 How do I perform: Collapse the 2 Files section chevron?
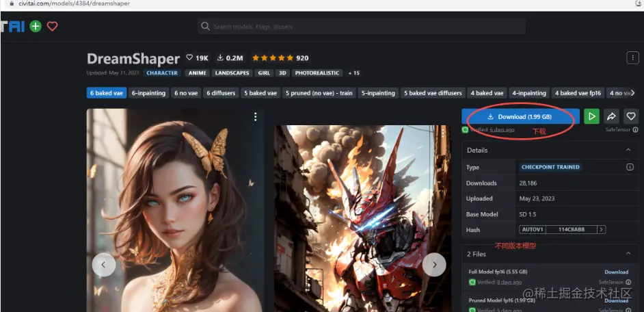pos(628,254)
